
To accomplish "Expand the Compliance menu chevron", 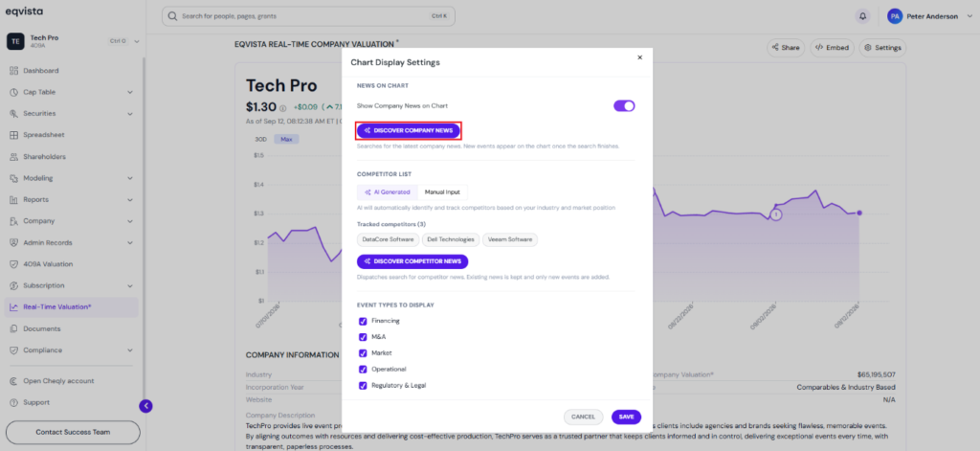I will click(x=130, y=350).
